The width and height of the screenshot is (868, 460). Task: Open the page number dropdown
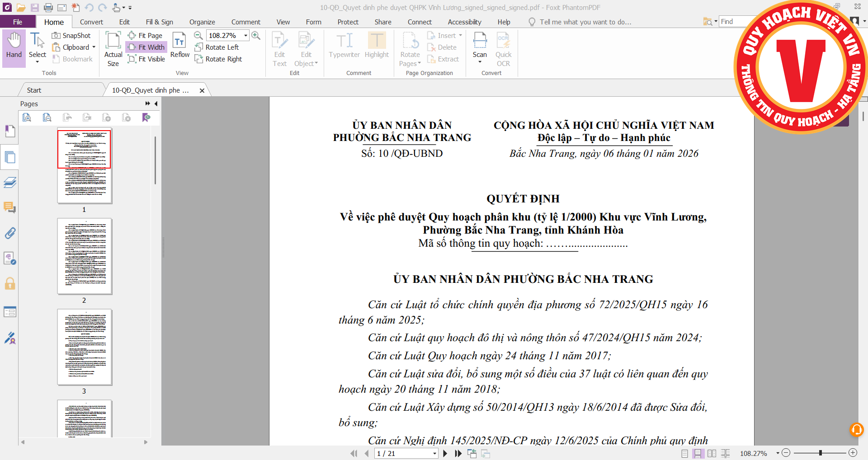coord(434,453)
